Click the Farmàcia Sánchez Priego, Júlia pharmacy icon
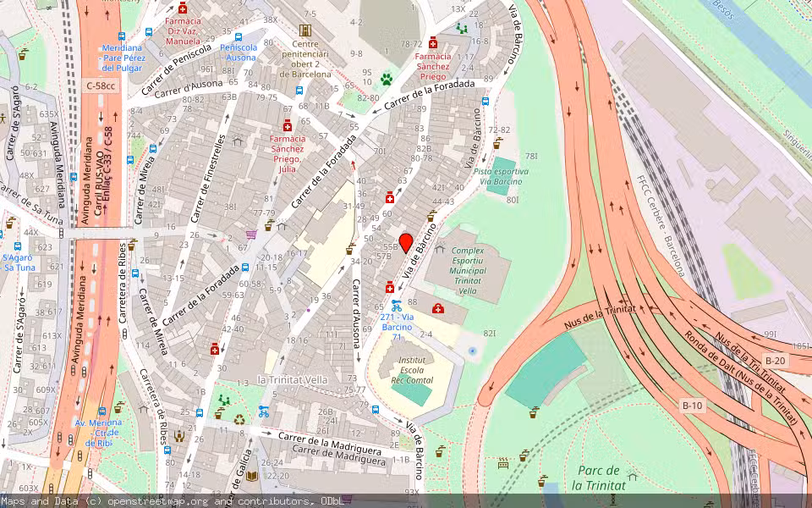812x508 pixels. [288, 126]
